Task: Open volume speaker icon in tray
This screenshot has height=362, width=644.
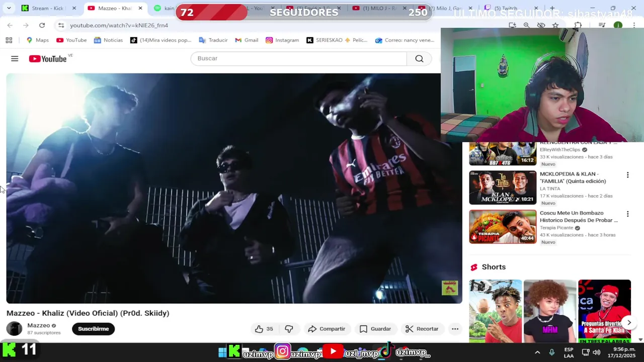Action: 597,352
